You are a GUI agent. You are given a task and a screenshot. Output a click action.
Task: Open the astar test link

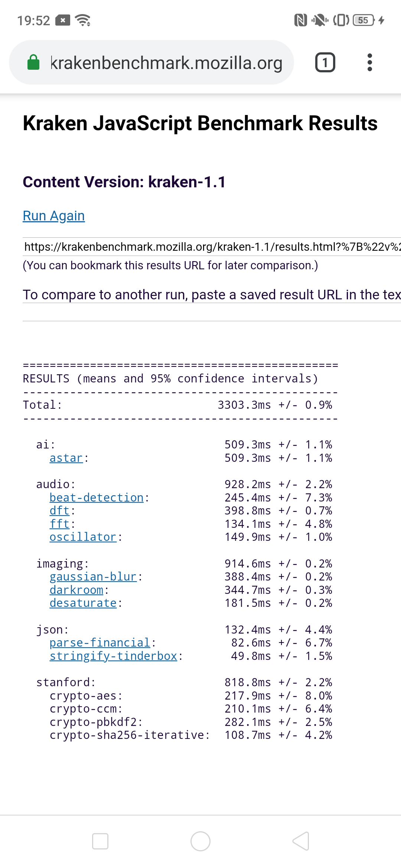tap(66, 458)
